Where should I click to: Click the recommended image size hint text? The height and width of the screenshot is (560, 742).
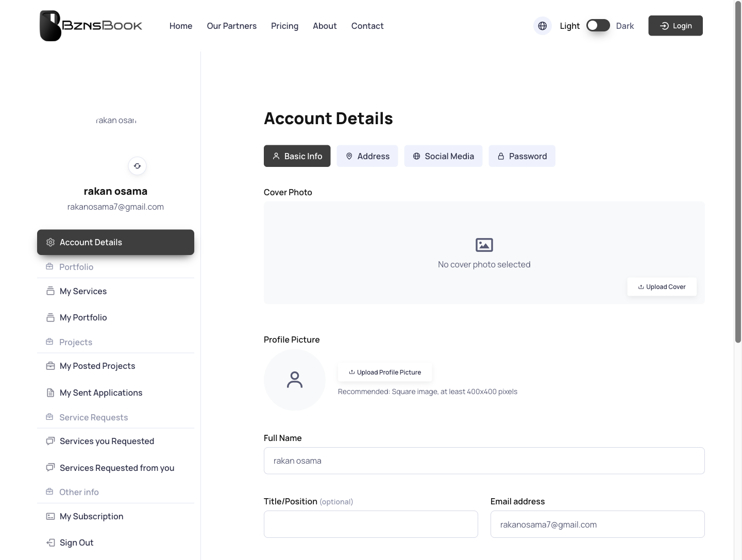(x=428, y=392)
